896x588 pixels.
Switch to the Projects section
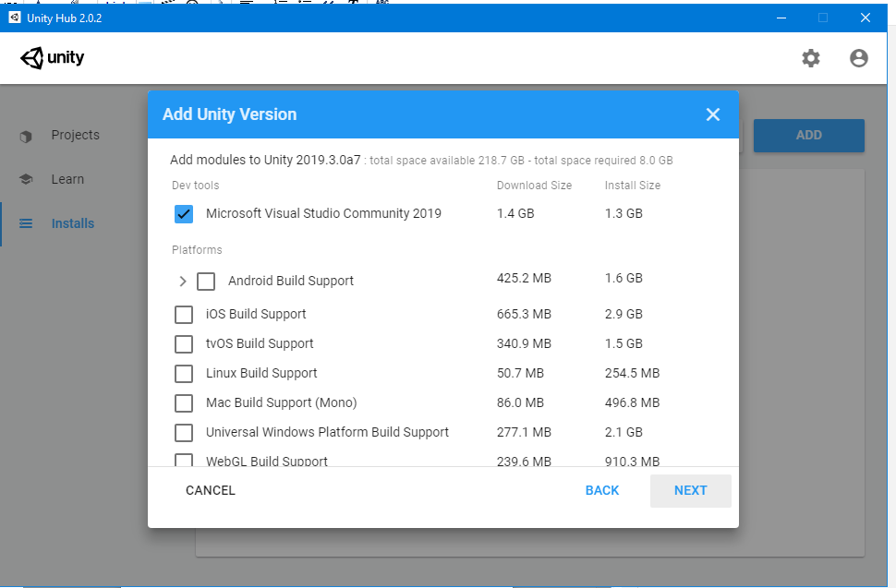[74, 135]
